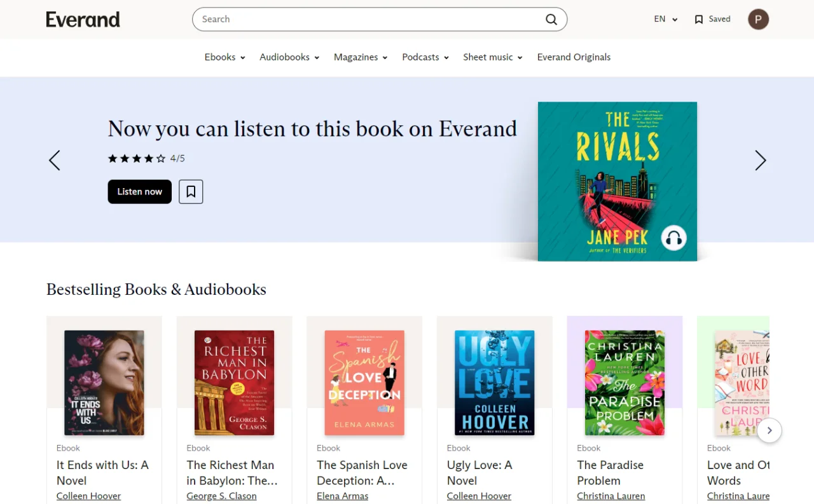
Task: Open the Ugly Love cover
Action: tap(495, 383)
